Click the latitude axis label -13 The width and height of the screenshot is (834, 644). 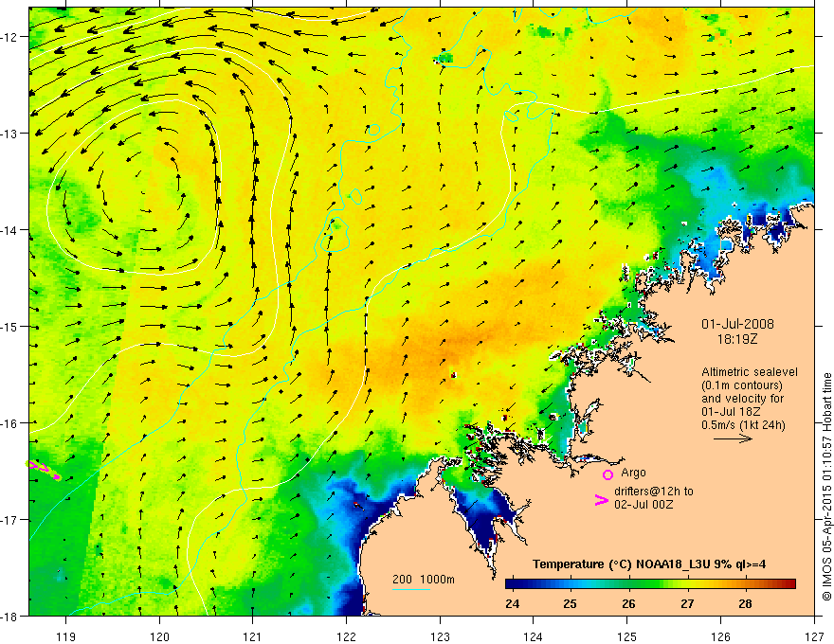click(10, 134)
